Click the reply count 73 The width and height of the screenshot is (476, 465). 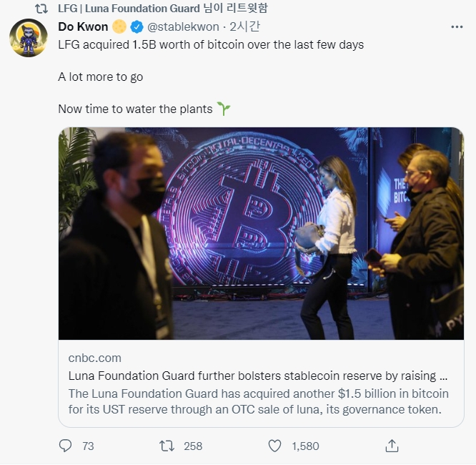coord(88,446)
